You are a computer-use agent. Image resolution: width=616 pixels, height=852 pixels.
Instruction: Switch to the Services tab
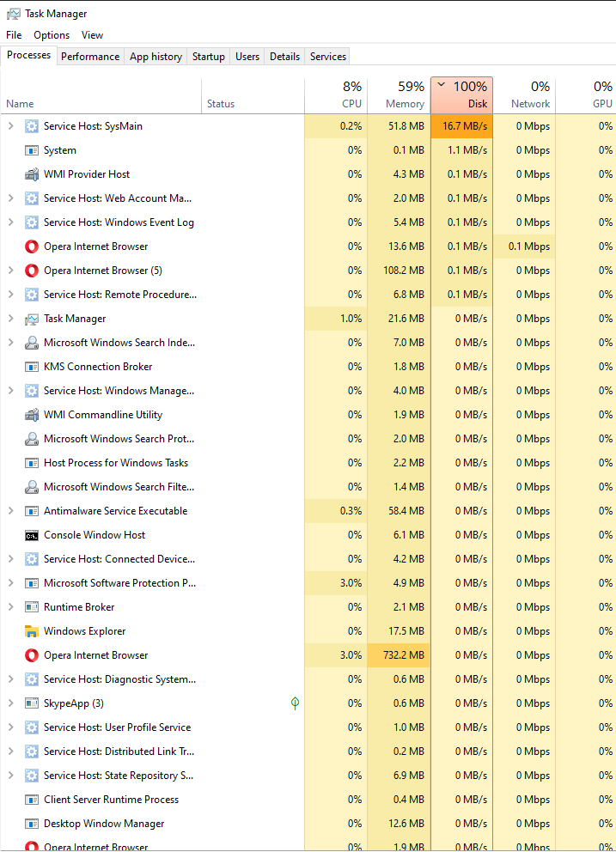328,57
